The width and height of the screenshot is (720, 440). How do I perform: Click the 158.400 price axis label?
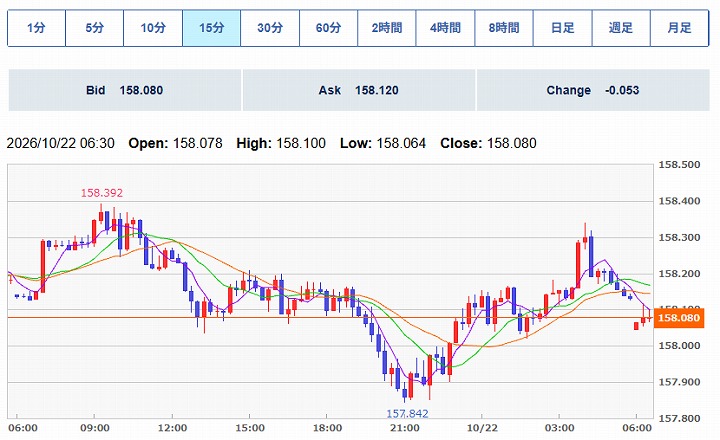(680, 201)
